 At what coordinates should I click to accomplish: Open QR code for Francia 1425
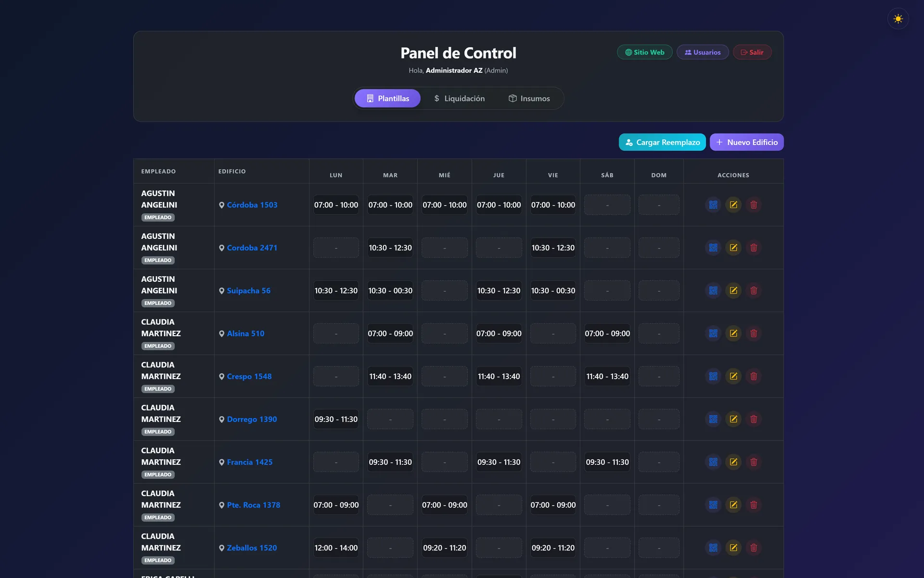coord(713,462)
